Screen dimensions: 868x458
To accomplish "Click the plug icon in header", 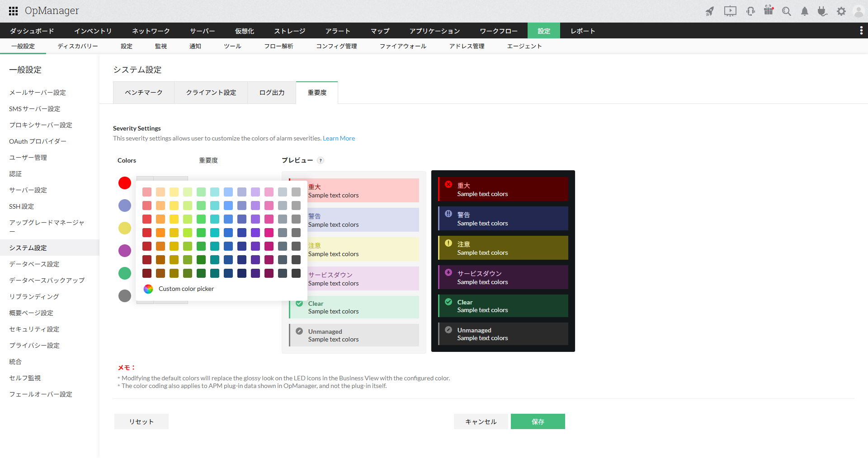I will coord(822,11).
